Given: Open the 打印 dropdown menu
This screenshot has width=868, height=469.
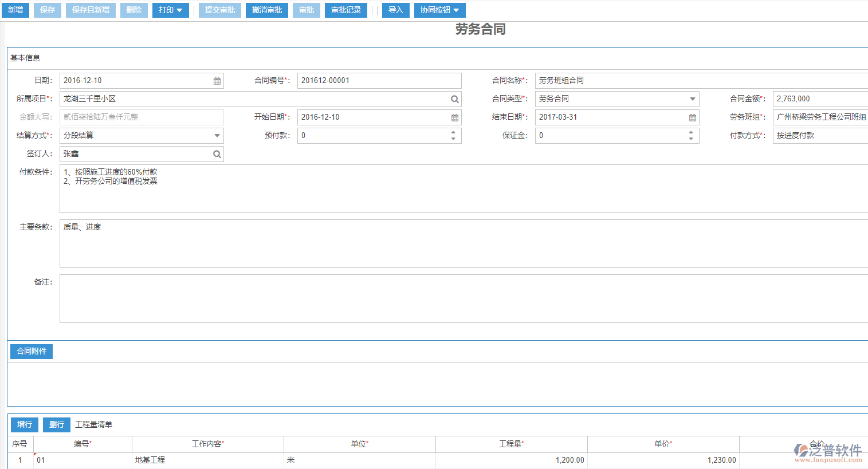Looking at the screenshot, I should click(170, 10).
